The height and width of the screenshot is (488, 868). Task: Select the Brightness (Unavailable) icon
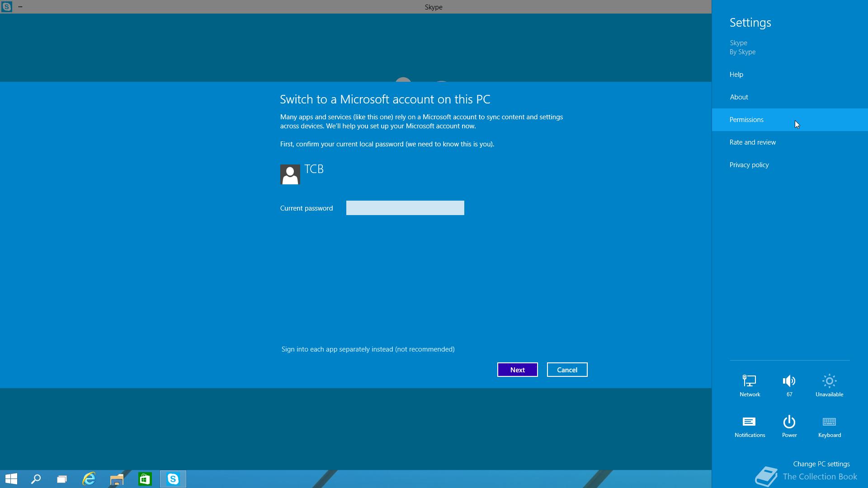829,385
